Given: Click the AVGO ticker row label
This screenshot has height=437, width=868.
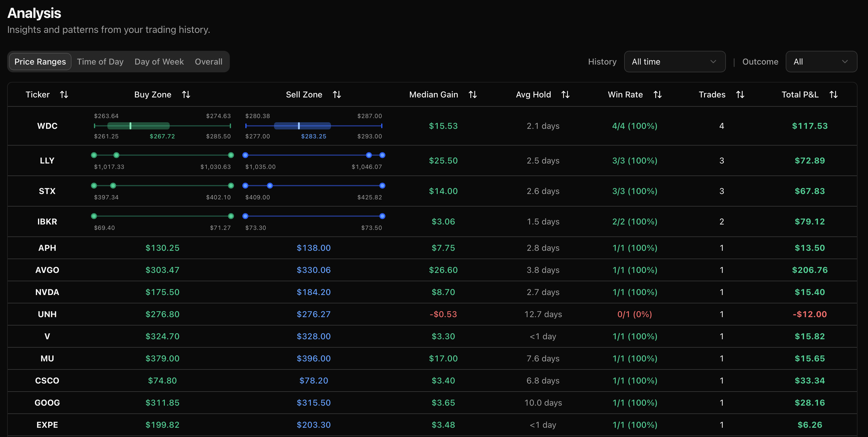Looking at the screenshot, I should (47, 270).
